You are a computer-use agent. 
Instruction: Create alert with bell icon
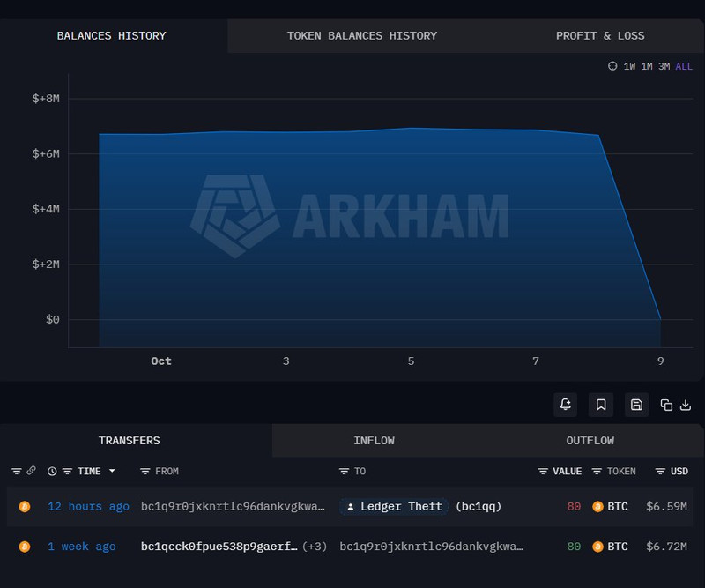click(566, 405)
